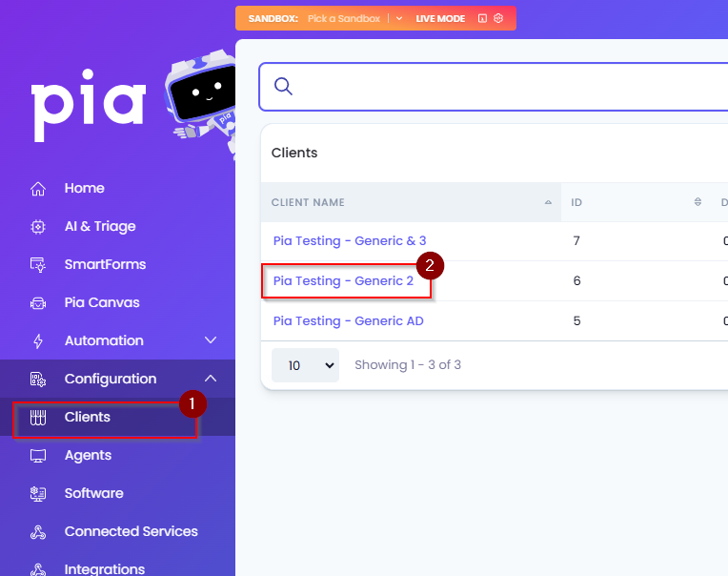Click the Pia Canvas icon
Viewport: 728px width, 576px height.
[x=38, y=303]
